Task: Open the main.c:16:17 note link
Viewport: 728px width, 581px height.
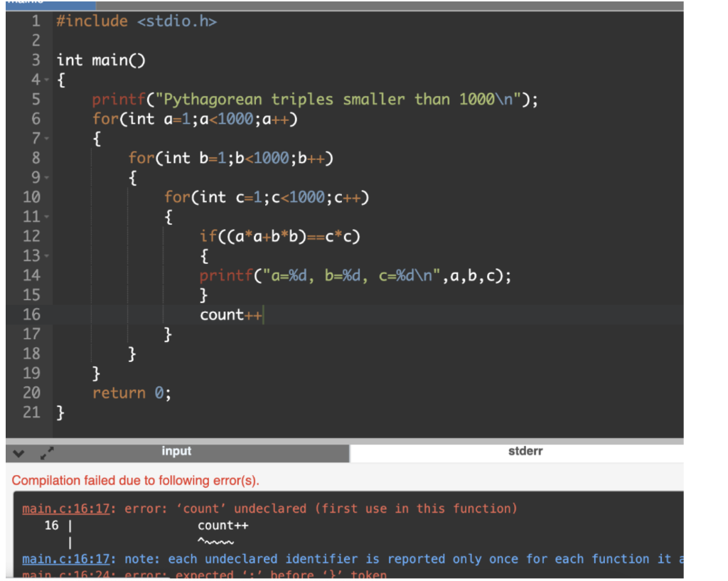Action: tap(66, 559)
